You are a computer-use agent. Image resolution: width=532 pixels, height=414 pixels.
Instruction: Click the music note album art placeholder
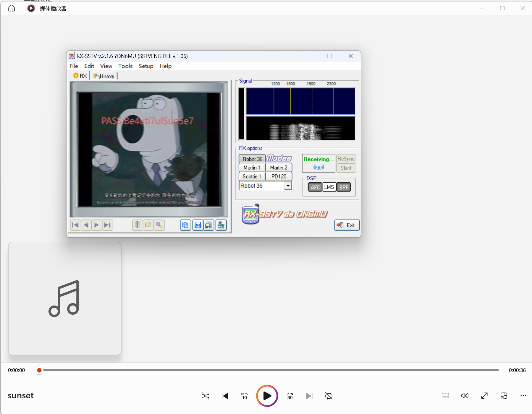coord(65,298)
